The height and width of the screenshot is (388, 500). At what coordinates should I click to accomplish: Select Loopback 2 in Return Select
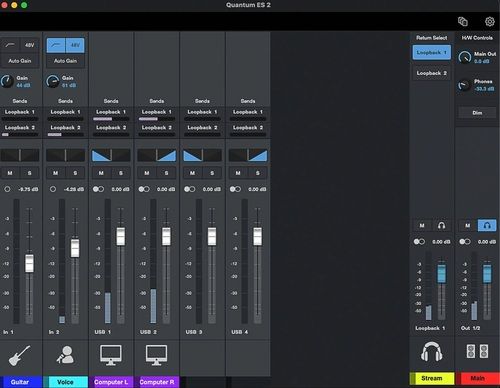pos(431,73)
